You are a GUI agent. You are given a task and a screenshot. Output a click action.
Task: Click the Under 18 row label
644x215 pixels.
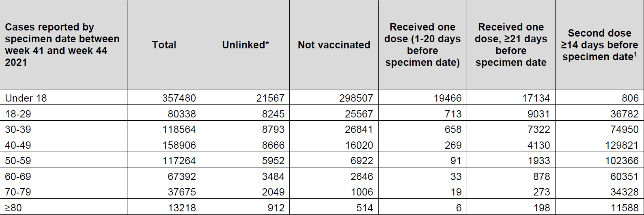click(x=26, y=98)
